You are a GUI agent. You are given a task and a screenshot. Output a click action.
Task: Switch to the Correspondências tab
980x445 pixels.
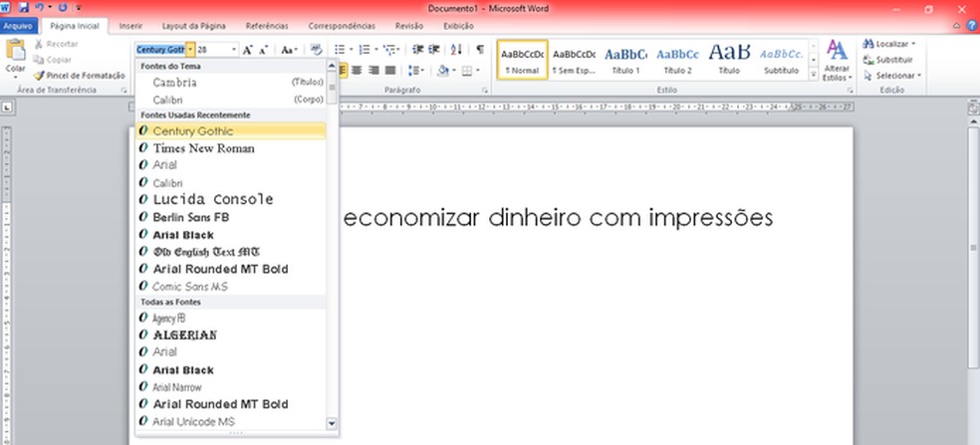tap(342, 26)
